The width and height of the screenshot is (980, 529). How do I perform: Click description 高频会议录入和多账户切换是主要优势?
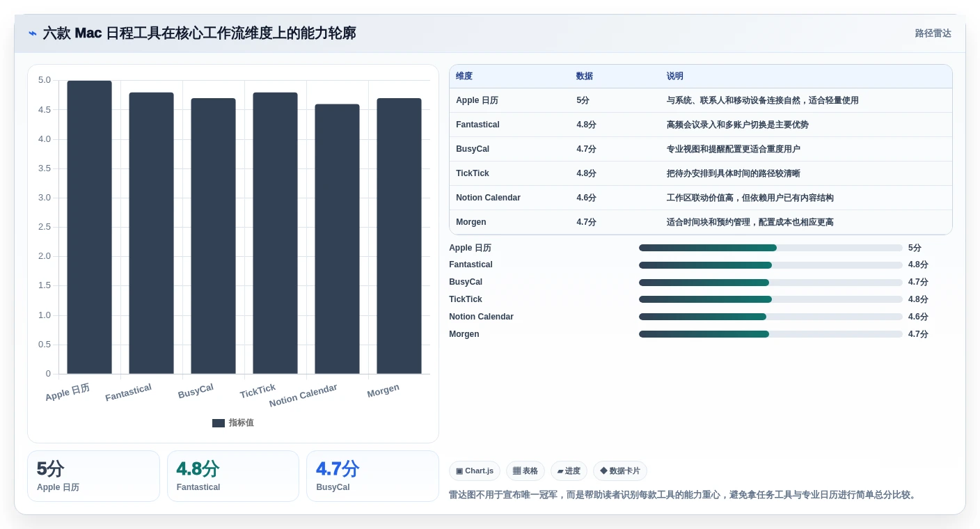click(x=738, y=125)
